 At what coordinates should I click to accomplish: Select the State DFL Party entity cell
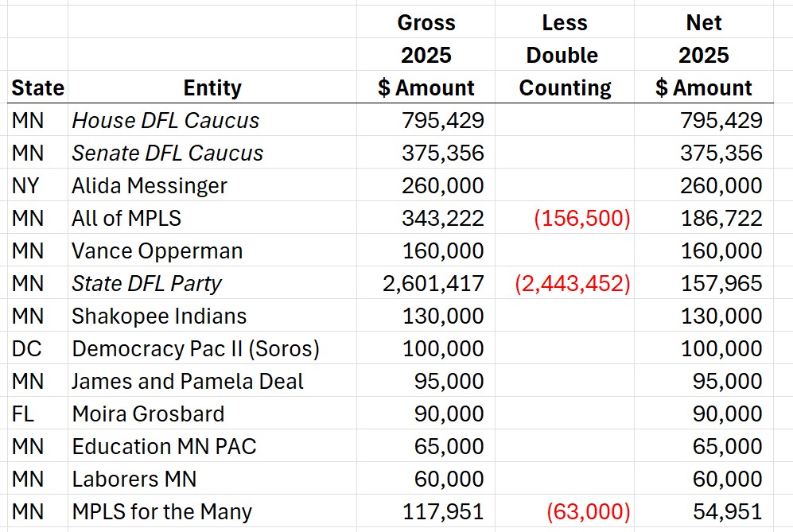212,282
